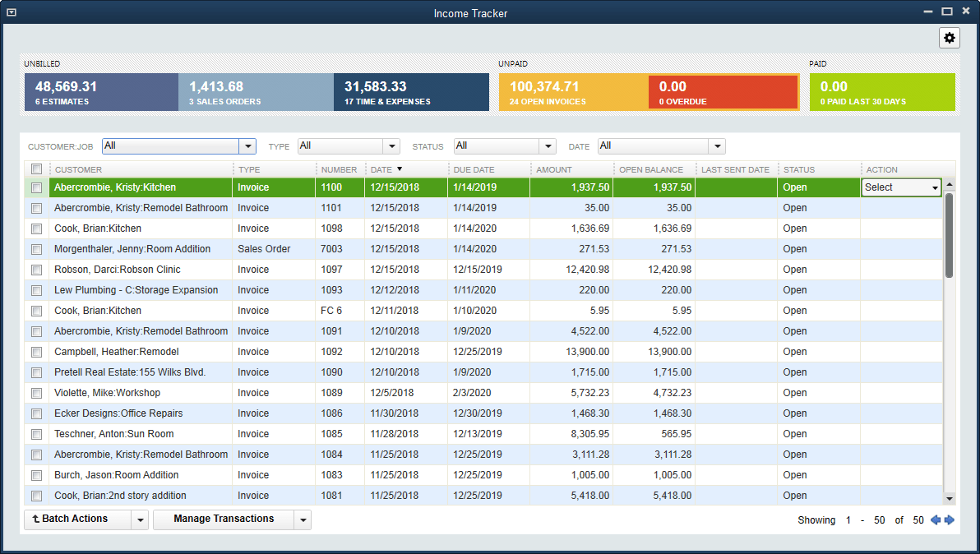Viewport: 980px width, 554px height.
Task: Open the title bar system menu icon
Action: [12, 13]
